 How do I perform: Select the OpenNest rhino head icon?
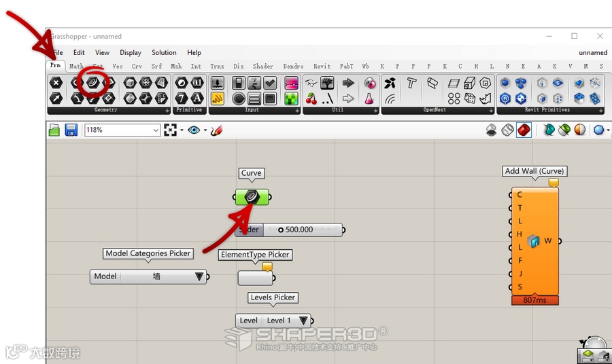click(485, 98)
